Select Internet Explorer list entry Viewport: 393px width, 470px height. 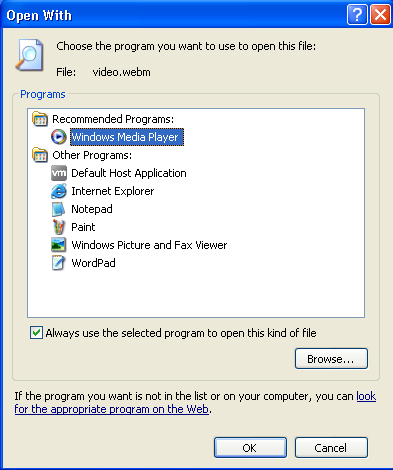click(113, 191)
